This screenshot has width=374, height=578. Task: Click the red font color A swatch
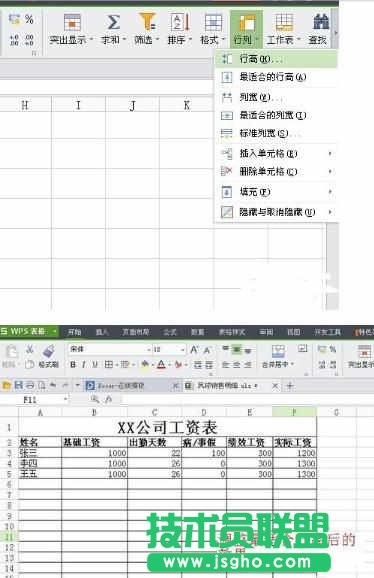click(x=161, y=365)
